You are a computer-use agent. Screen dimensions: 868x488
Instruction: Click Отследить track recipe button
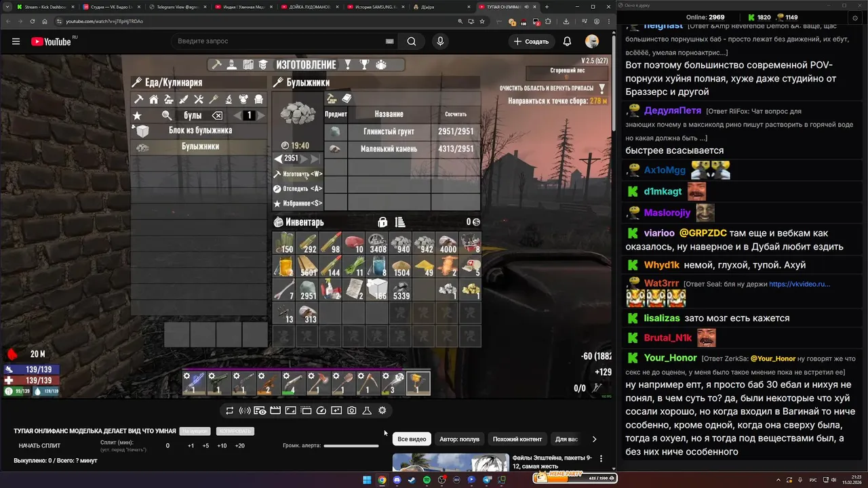pyautogui.click(x=298, y=188)
